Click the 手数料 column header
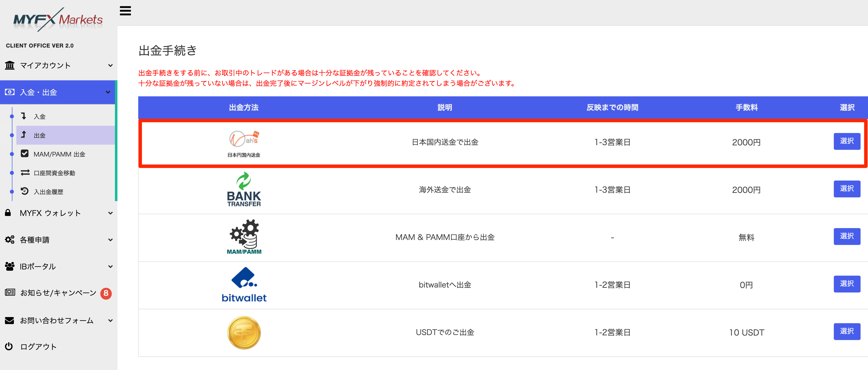Screen dimensions: 868x370 (746, 107)
